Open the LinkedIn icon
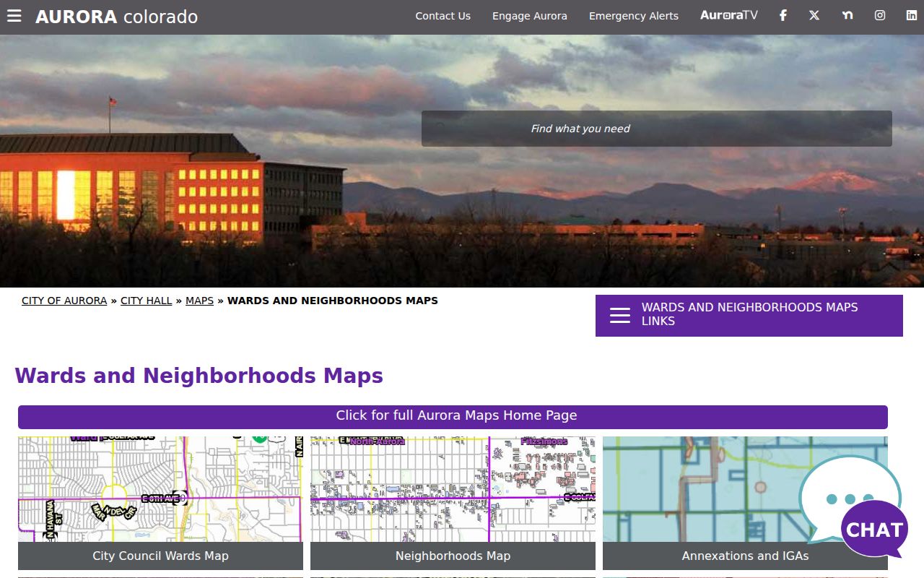The image size is (924, 578). (x=912, y=15)
